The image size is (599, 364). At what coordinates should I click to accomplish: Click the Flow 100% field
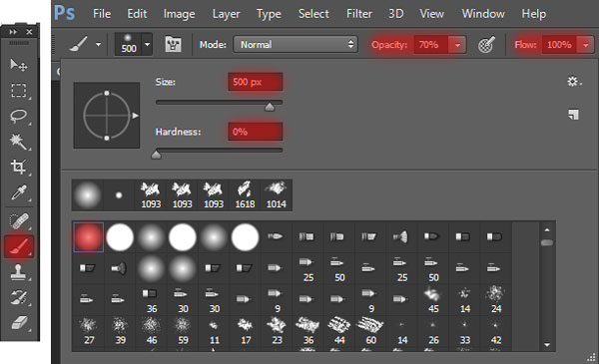tap(560, 45)
